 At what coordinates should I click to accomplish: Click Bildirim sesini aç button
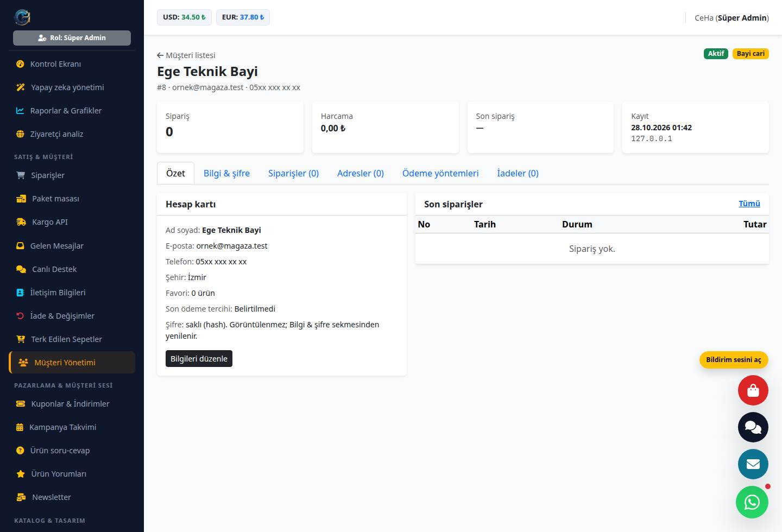pyautogui.click(x=734, y=360)
